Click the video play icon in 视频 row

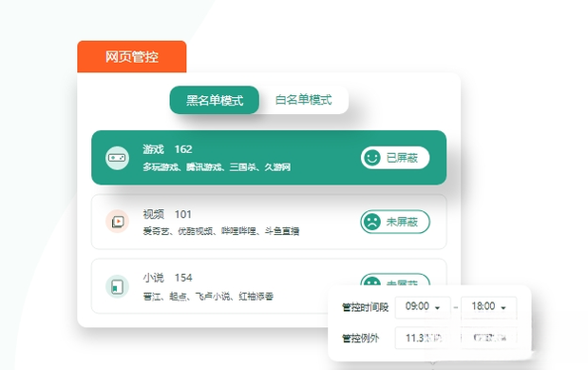(x=118, y=222)
